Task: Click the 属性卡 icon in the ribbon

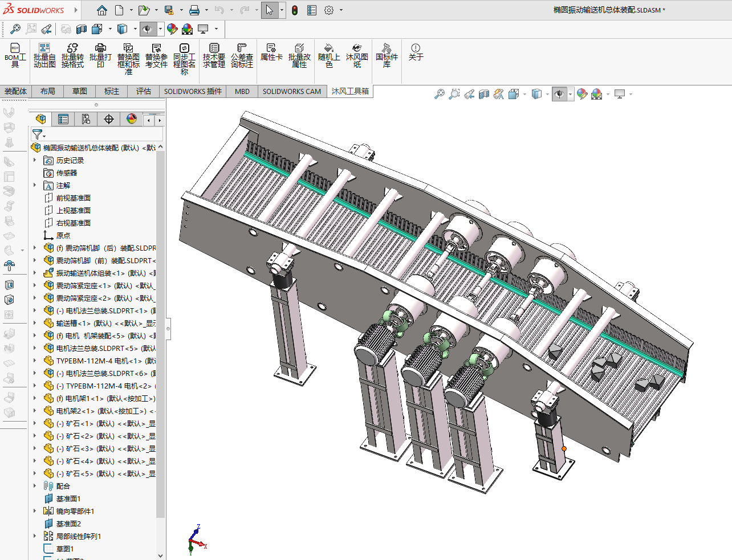Action: tap(271, 54)
